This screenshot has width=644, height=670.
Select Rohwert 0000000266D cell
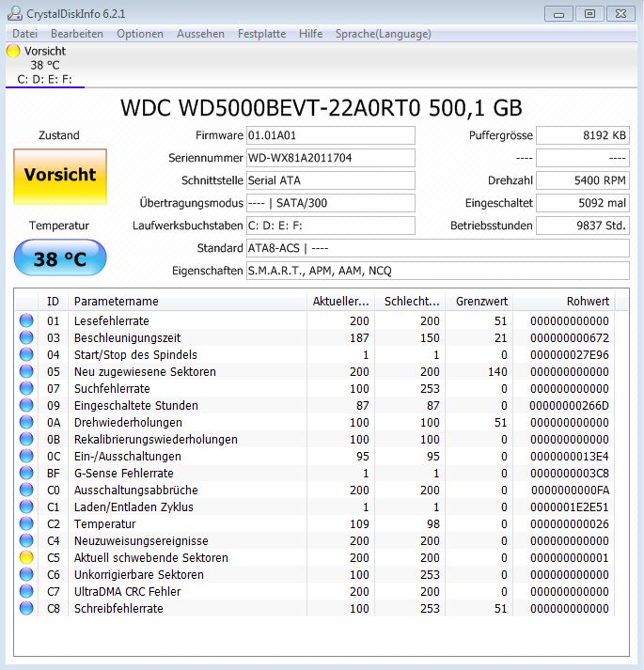click(x=569, y=406)
